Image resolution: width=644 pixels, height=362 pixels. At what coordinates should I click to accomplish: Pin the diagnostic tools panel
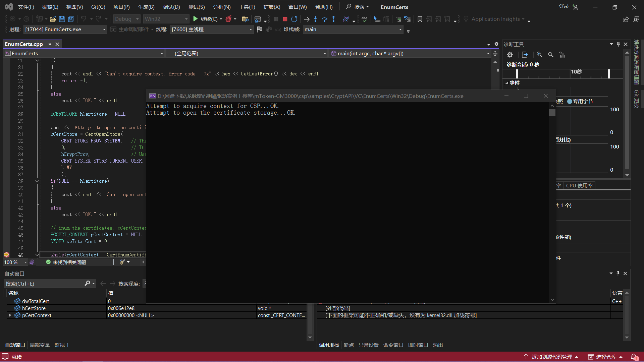click(618, 44)
